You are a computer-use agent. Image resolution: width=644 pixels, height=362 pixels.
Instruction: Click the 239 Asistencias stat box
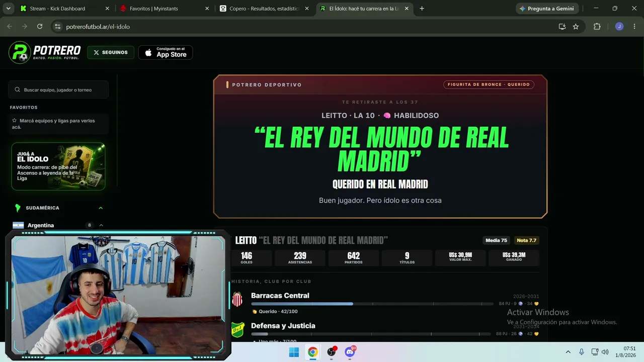300,258
